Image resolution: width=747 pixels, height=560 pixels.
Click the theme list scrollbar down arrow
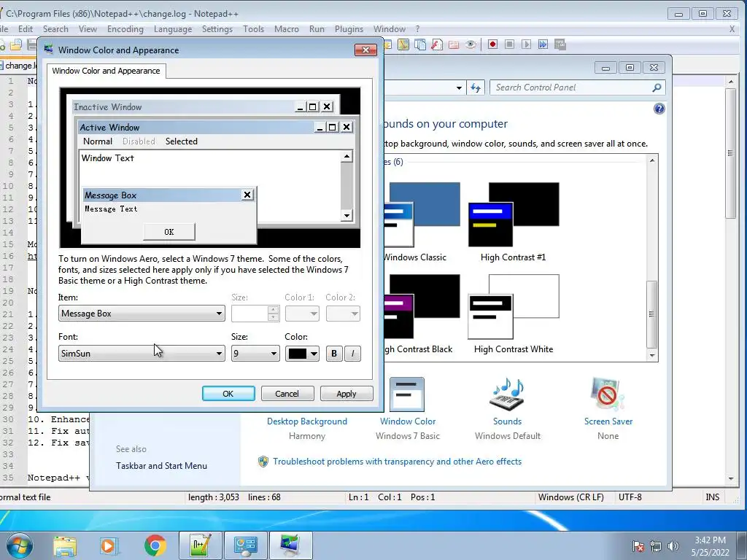[651, 355]
